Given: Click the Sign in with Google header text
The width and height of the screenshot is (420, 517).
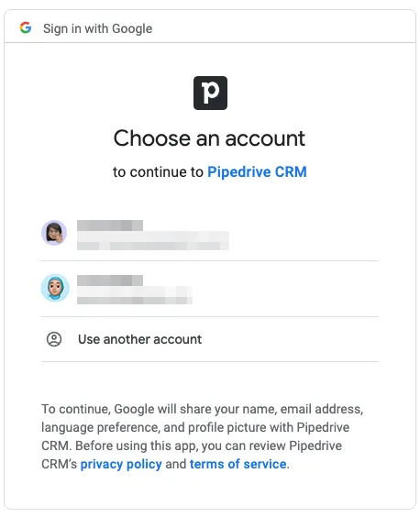Looking at the screenshot, I should tap(97, 28).
